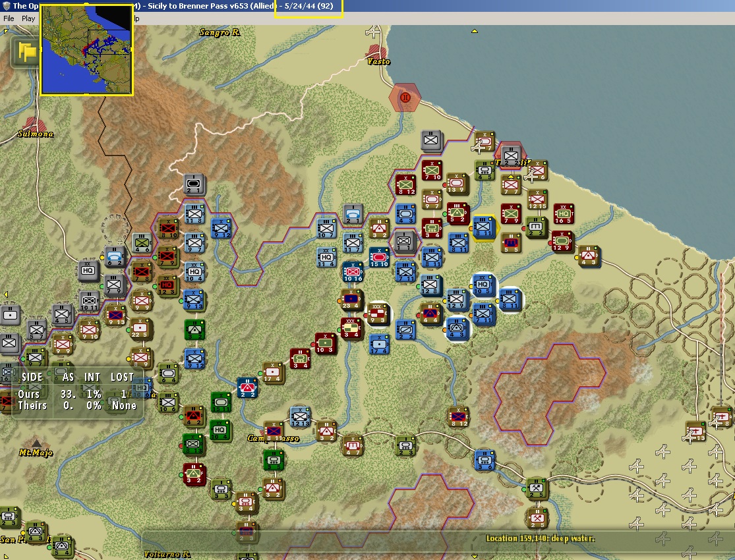
Task: Select the brown brigade 8 10 with red-black symbol
Action: 168,229
